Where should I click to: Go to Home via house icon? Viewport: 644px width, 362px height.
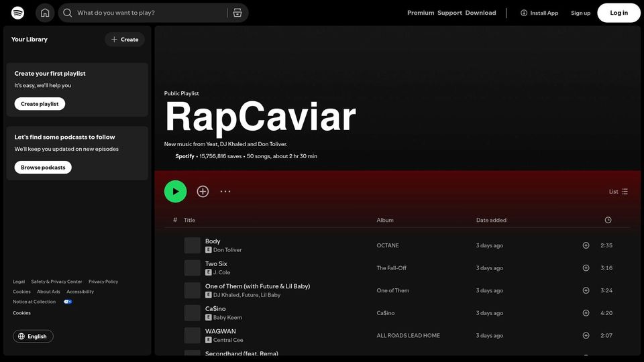tap(45, 13)
